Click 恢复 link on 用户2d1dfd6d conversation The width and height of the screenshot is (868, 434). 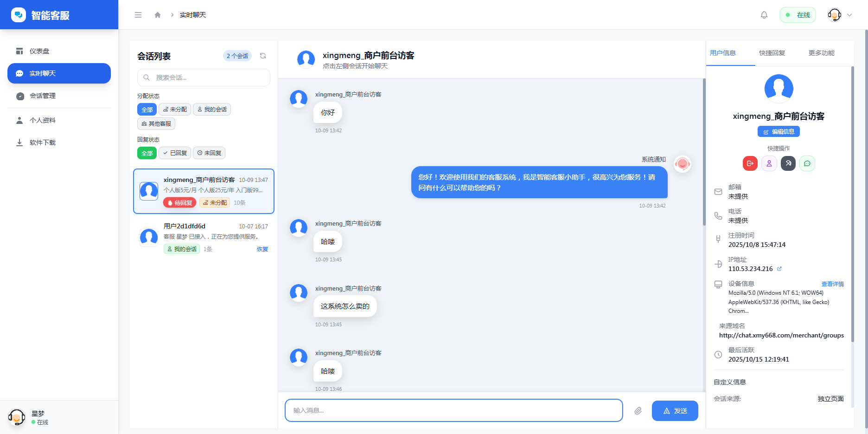262,249
